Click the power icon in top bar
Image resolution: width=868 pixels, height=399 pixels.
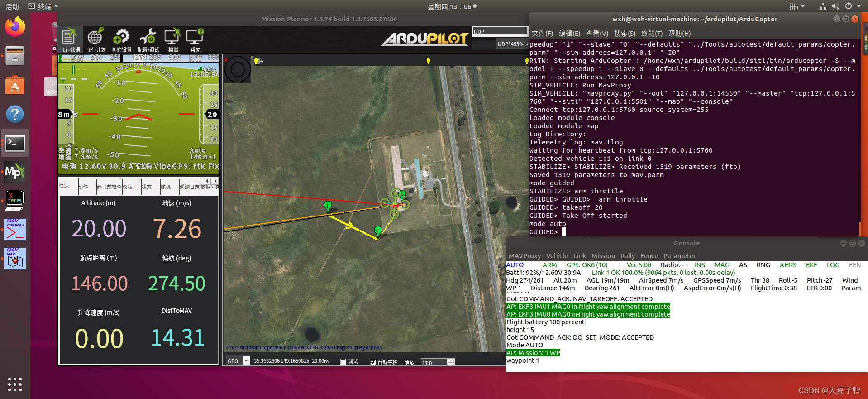point(849,6)
